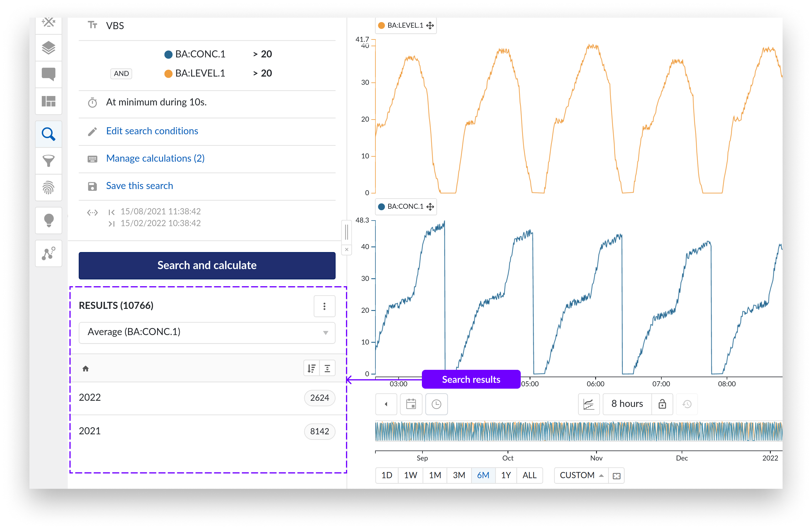This screenshot has width=812, height=530.
Task: Click the Search and calculate button
Action: pos(207,265)
